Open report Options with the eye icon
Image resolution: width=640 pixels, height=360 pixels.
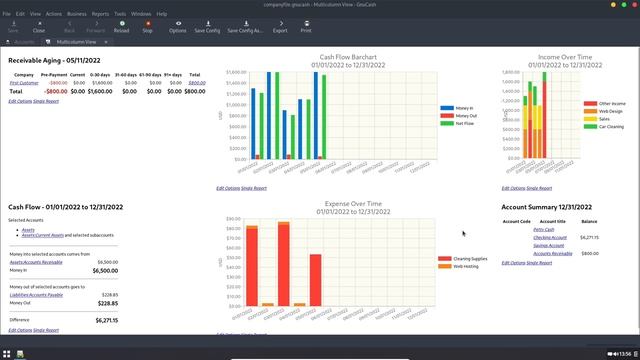point(178,27)
